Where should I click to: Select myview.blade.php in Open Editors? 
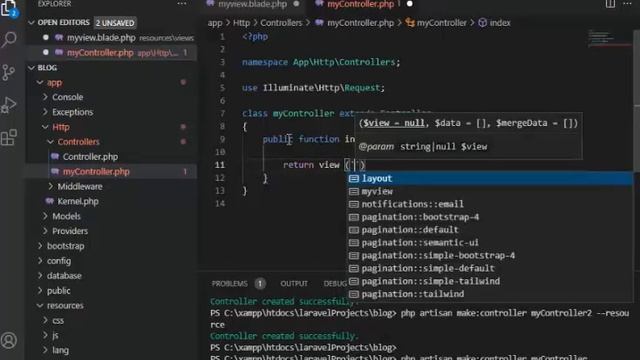pyautogui.click(x=111, y=38)
